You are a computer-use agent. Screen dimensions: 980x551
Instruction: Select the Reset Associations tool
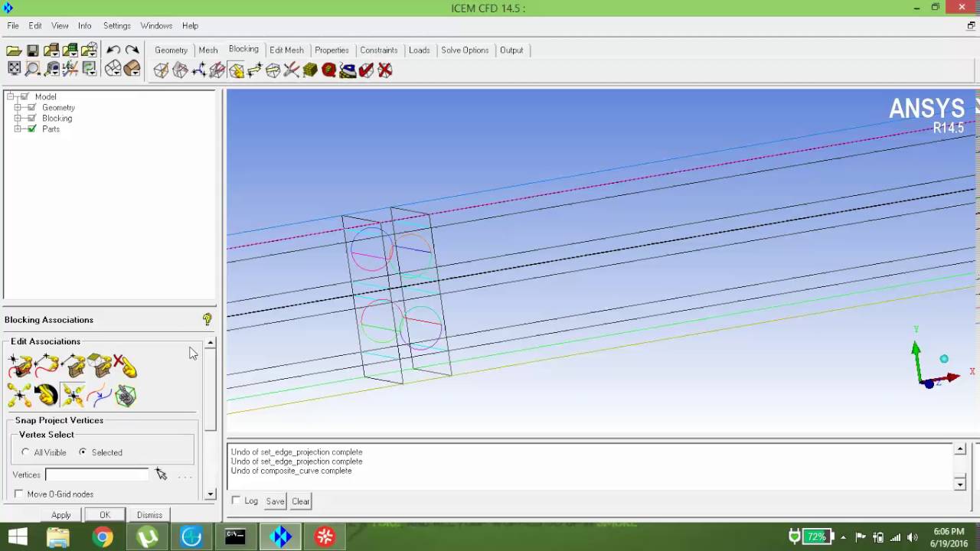46,395
